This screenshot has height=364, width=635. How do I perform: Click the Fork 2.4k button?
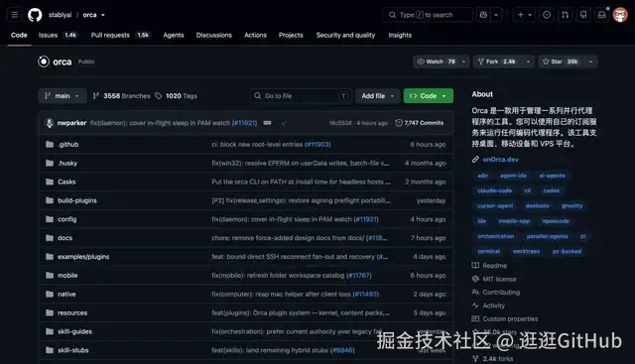tap(498, 61)
